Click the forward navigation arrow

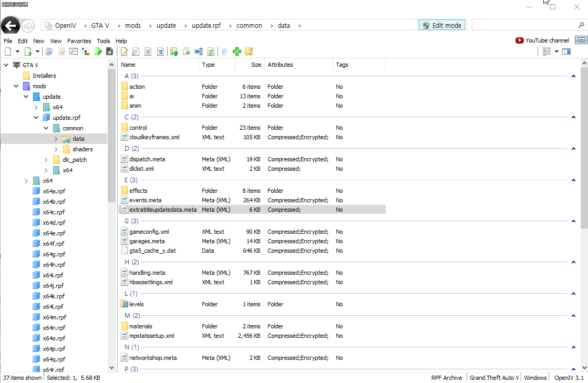click(28, 26)
